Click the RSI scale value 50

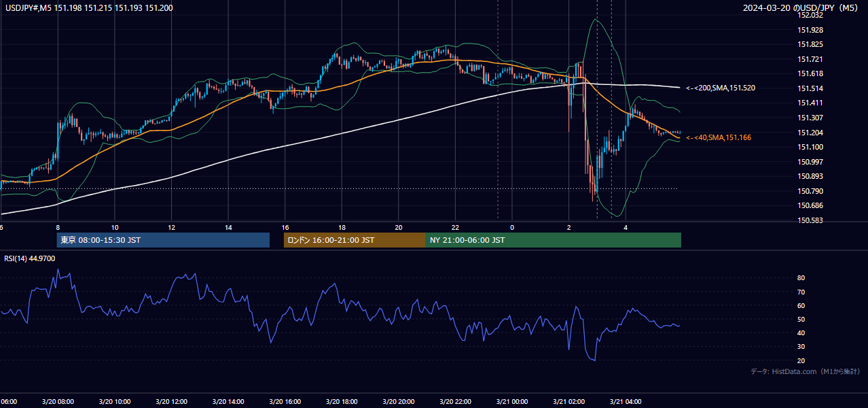(x=801, y=319)
